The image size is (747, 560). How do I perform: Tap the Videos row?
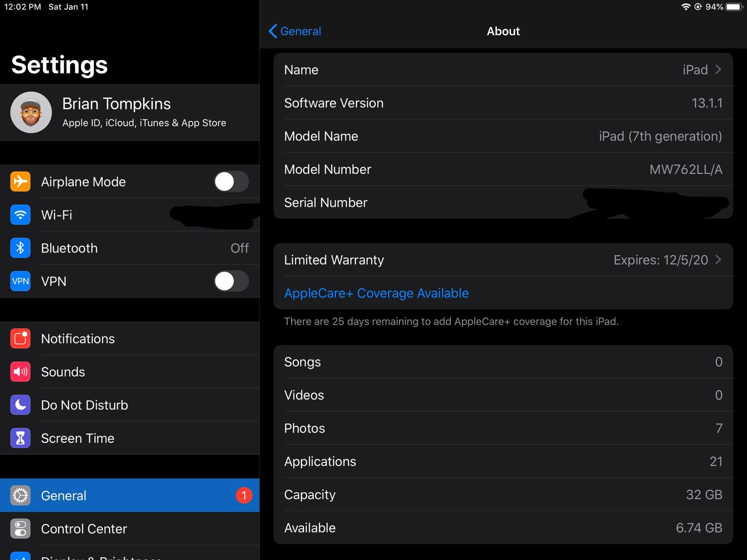(503, 395)
